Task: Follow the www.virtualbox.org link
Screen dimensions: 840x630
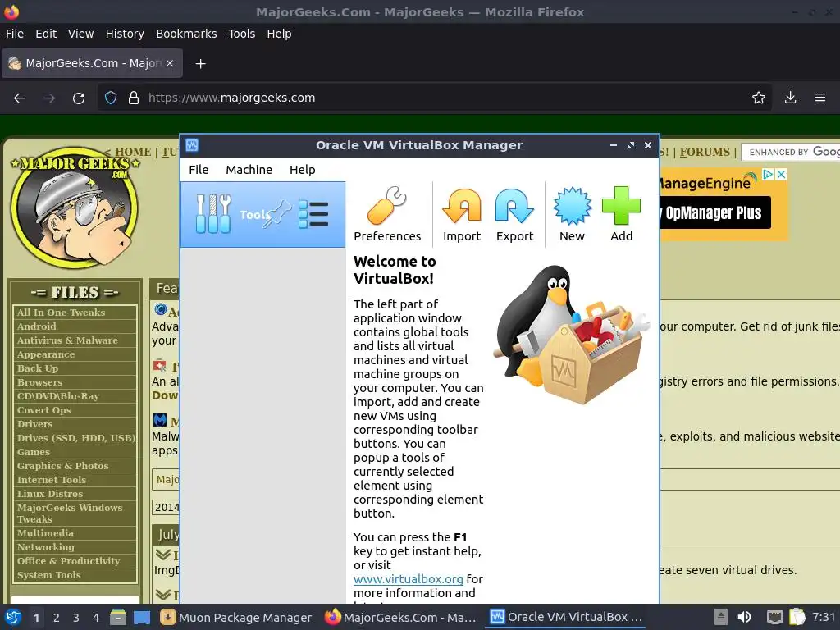Action: (409, 579)
